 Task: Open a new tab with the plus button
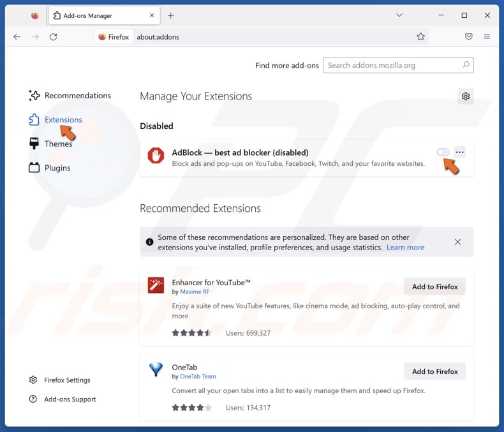coord(171,15)
